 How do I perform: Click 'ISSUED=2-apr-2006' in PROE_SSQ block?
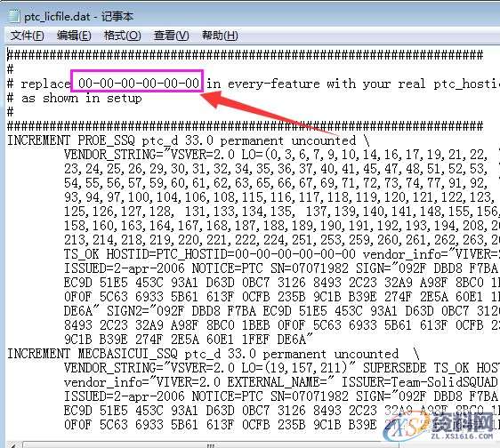pyautogui.click(x=125, y=268)
